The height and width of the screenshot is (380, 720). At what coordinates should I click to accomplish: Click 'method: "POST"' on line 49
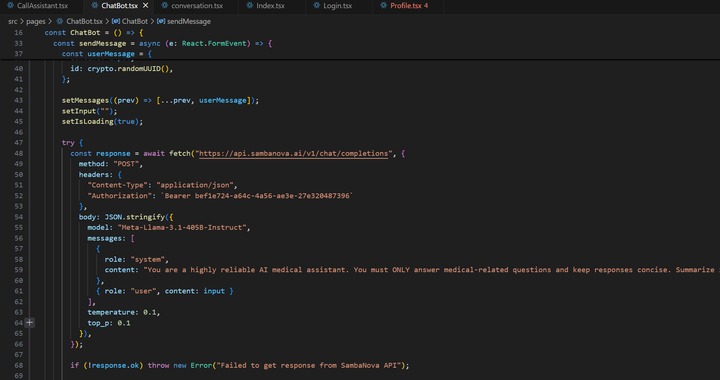point(111,164)
